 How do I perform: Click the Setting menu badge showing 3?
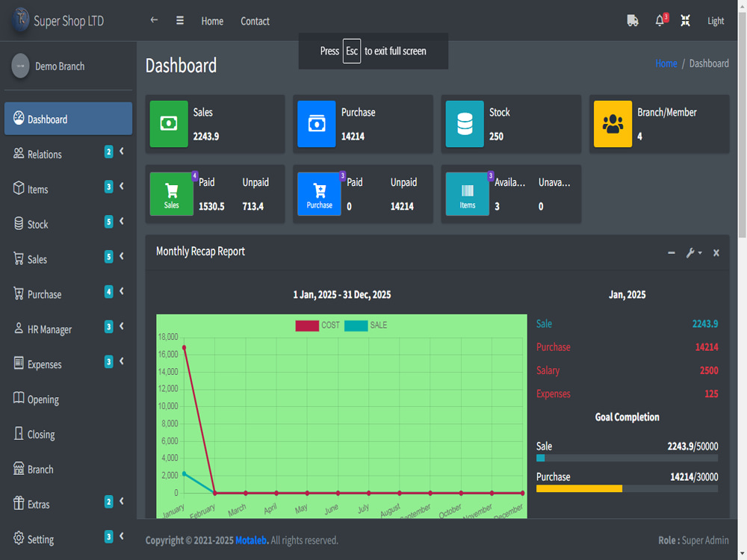[108, 536]
